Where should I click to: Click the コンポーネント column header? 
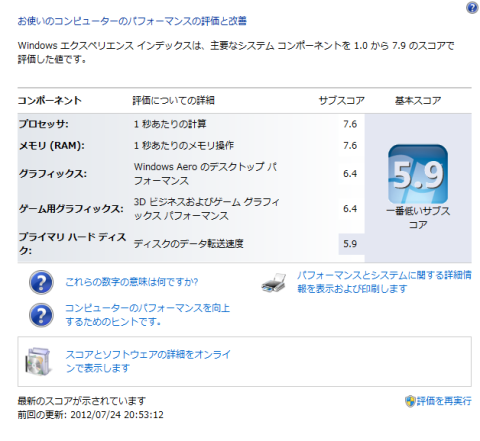[x=50, y=100]
